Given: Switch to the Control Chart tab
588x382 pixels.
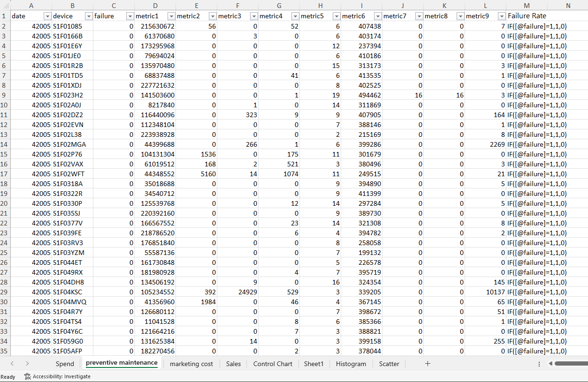Looking at the screenshot, I should point(272,363).
